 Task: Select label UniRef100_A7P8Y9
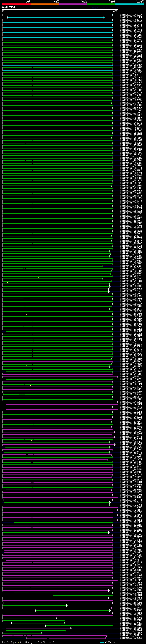pyautogui.click(x=131, y=58)
